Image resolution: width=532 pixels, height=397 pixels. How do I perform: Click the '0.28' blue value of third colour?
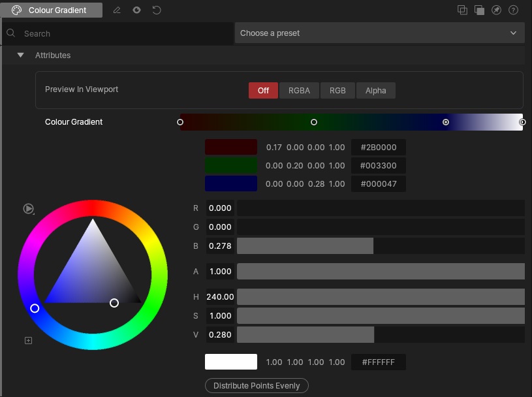pyautogui.click(x=316, y=184)
